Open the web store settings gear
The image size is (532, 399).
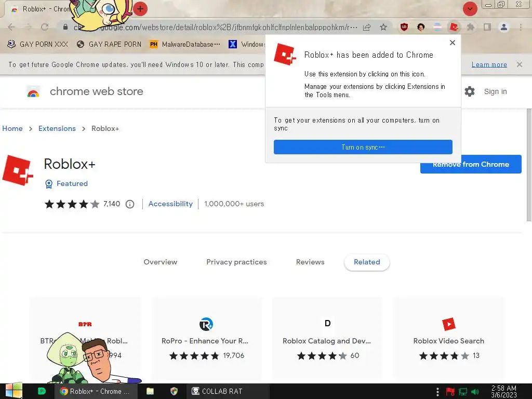click(x=470, y=91)
